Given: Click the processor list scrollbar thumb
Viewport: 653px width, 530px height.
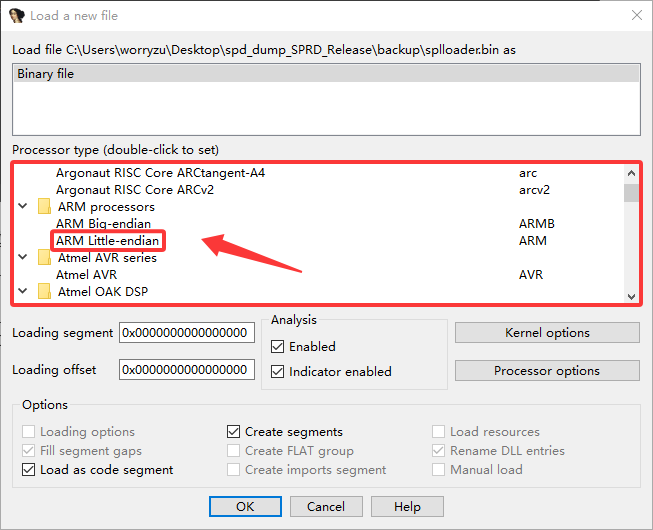Looking at the screenshot, I should [631, 193].
